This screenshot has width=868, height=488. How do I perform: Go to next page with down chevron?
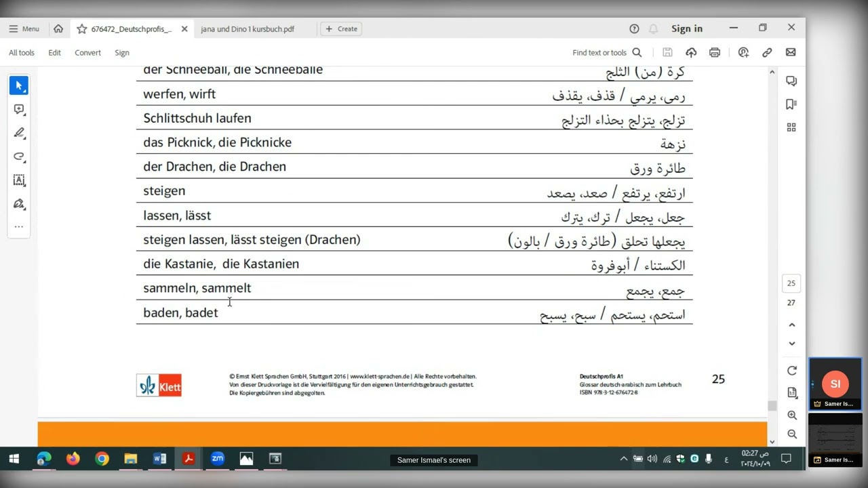tap(791, 344)
